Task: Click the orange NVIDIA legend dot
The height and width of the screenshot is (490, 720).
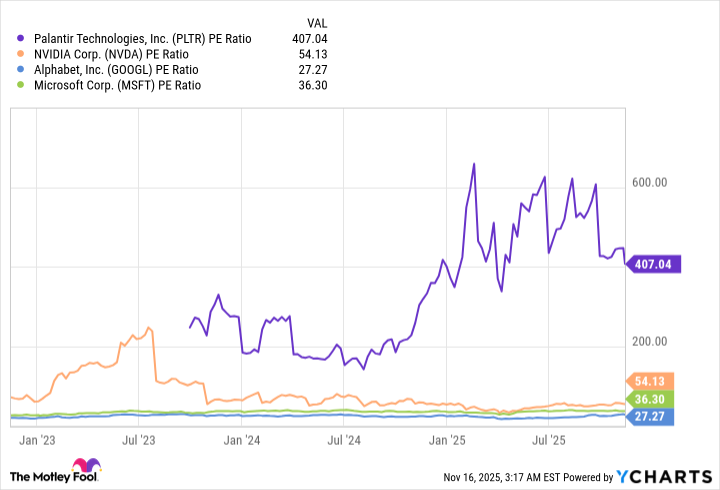Action: 20,54
